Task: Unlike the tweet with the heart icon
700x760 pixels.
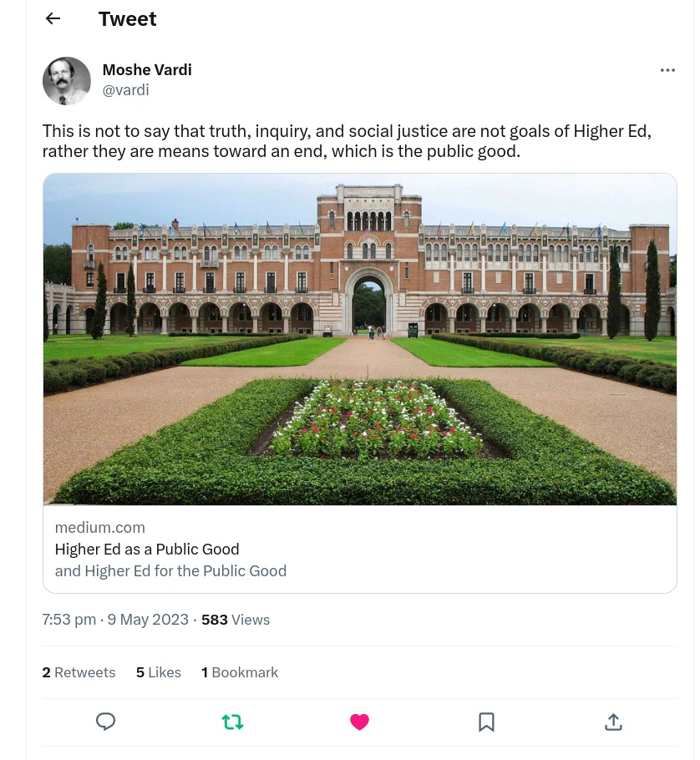Action: click(359, 722)
